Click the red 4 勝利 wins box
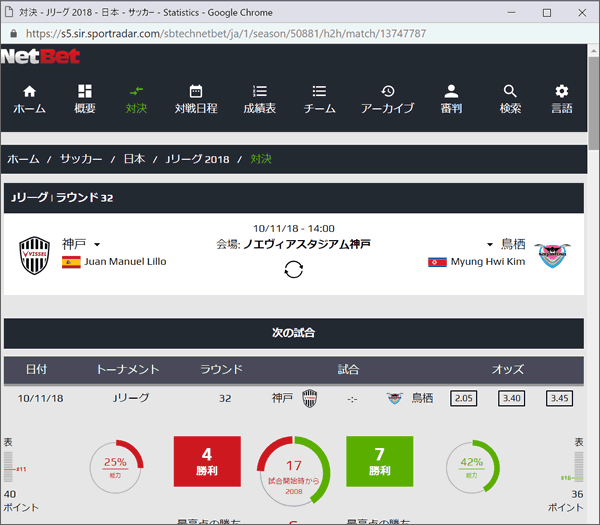Screen dimensions: 600x525 (x=207, y=461)
